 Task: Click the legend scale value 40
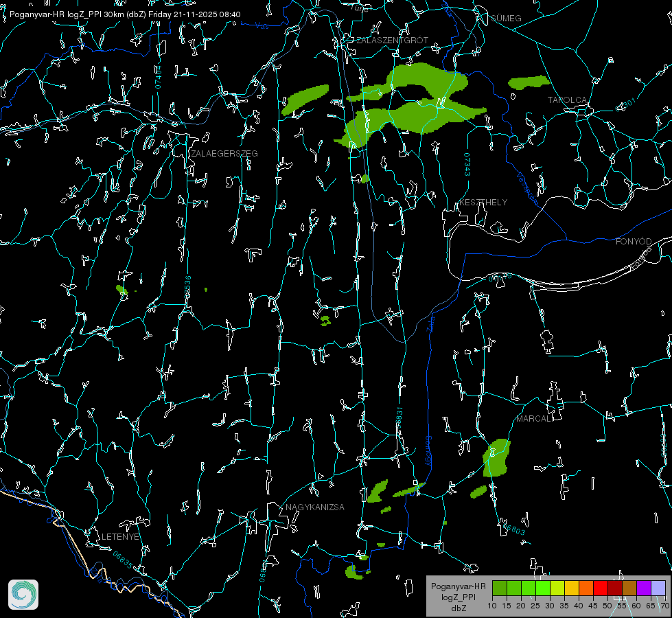[579, 606]
